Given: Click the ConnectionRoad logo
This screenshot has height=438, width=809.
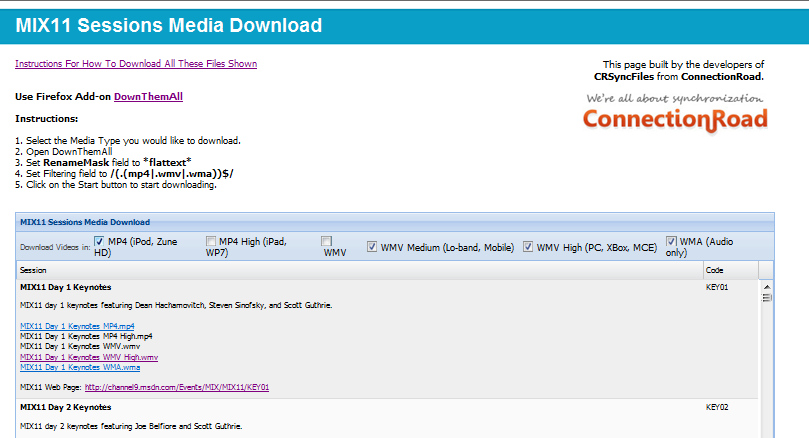Looking at the screenshot, I should [x=675, y=113].
